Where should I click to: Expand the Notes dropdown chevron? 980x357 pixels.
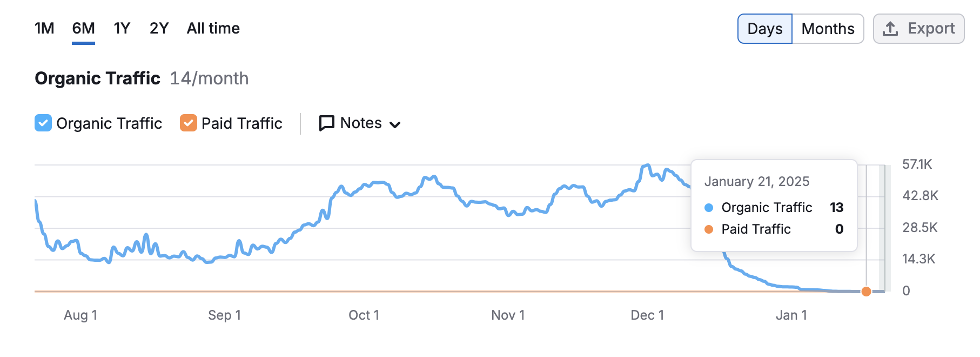(x=395, y=124)
